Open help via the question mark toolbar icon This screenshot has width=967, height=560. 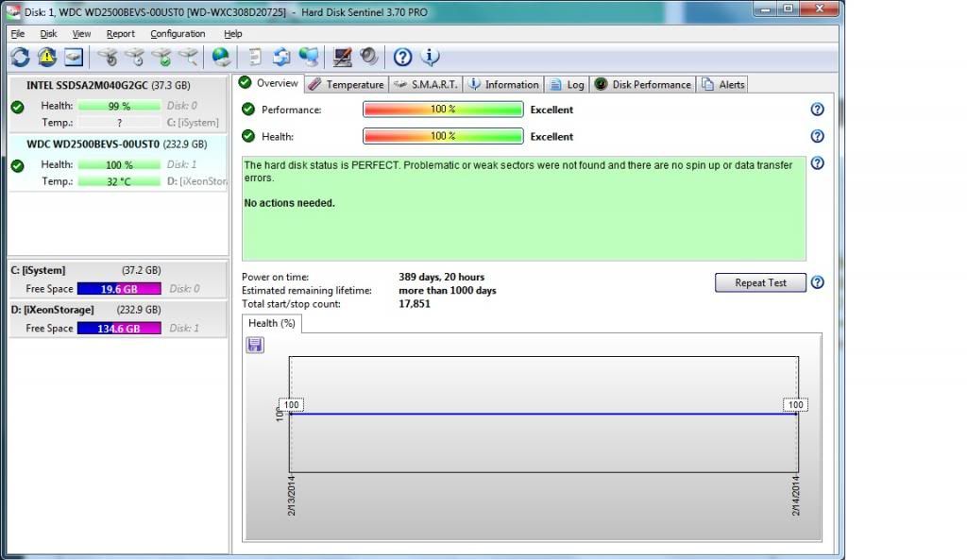[402, 58]
